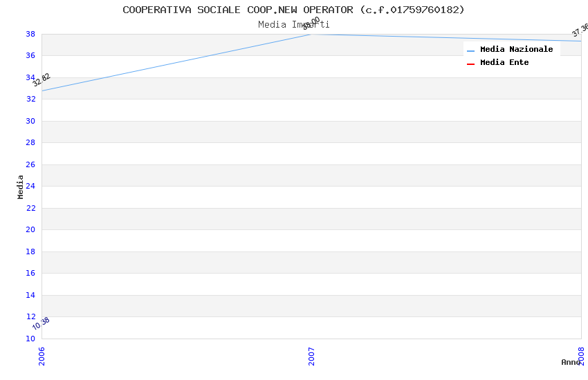The height and width of the screenshot is (380, 588).
Task: Select the Media Ente legend label
Action: (x=504, y=63)
